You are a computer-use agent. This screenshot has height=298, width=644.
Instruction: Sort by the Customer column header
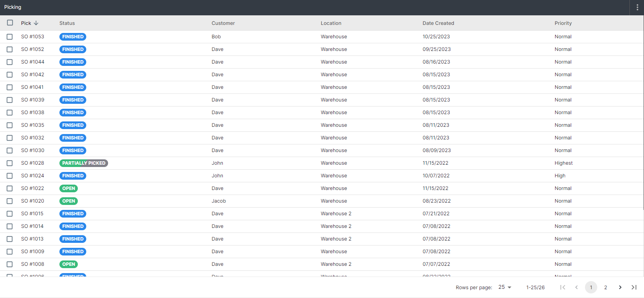(223, 23)
